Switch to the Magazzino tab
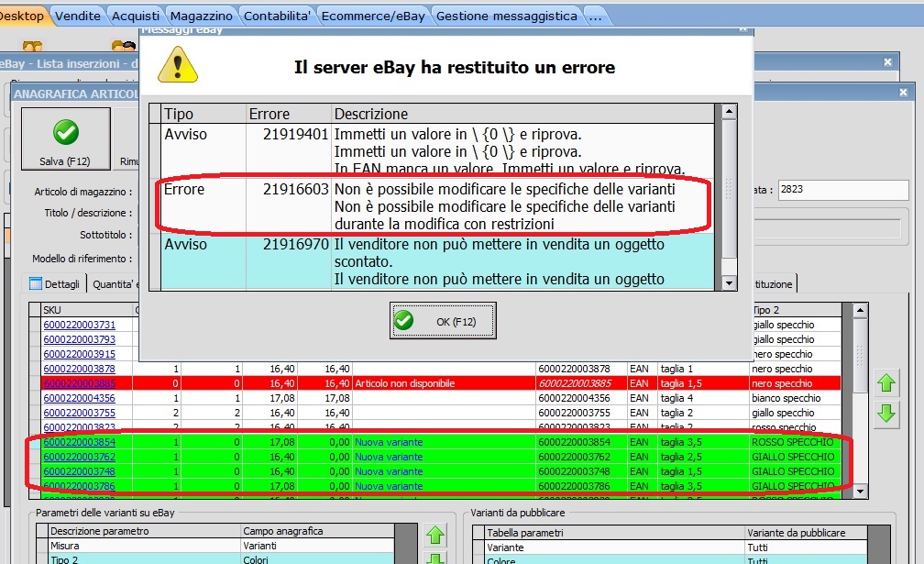924x564 pixels. (202, 16)
